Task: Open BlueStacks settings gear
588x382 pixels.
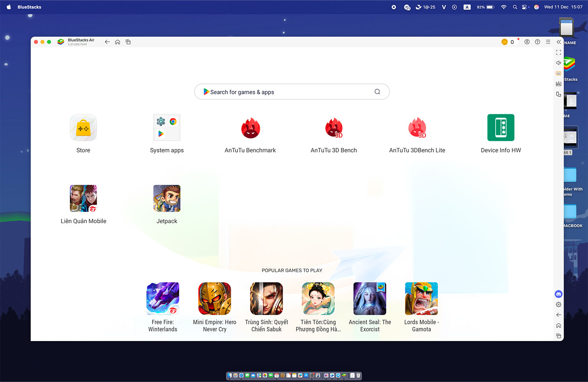Action: [x=559, y=304]
